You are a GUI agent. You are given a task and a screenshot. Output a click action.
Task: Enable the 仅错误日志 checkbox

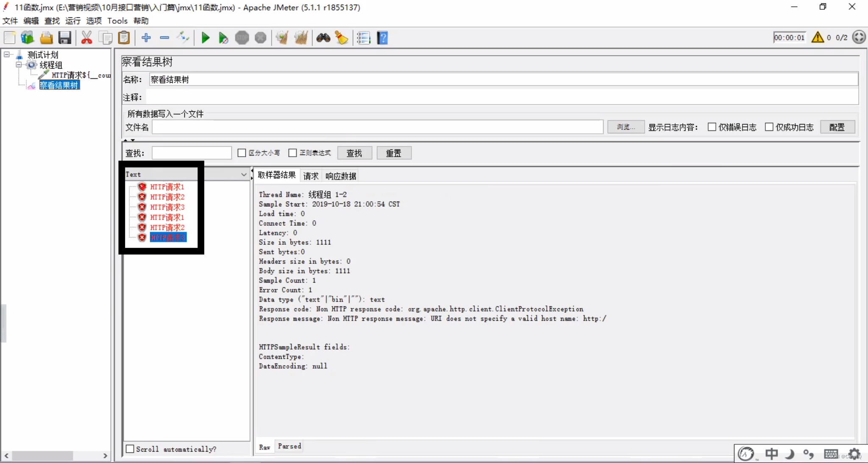click(x=712, y=127)
